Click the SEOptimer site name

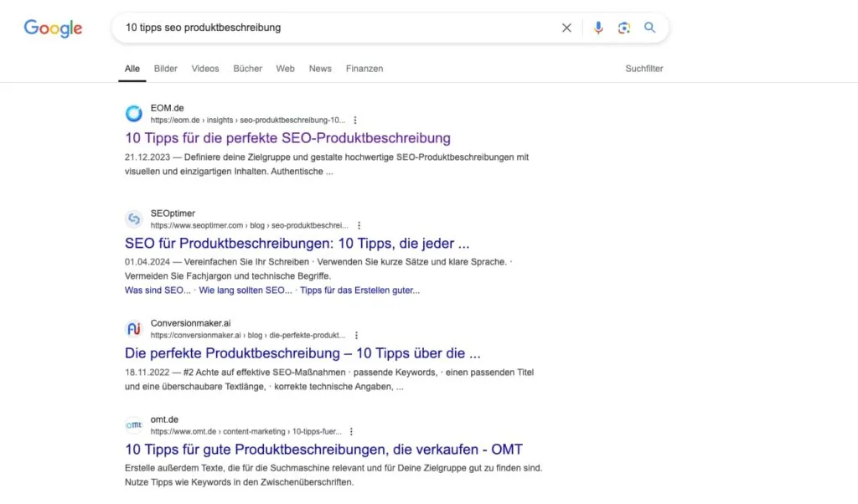173,213
